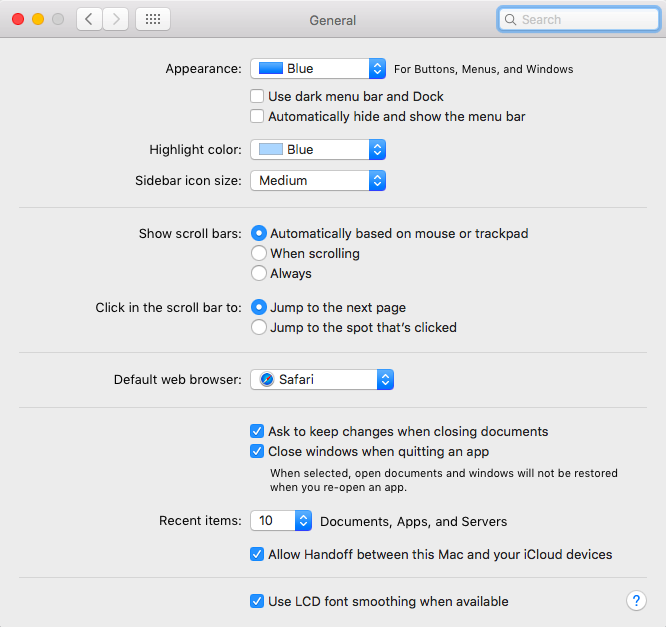
Task: Click the blue Appearance color swatch
Action: pos(271,68)
